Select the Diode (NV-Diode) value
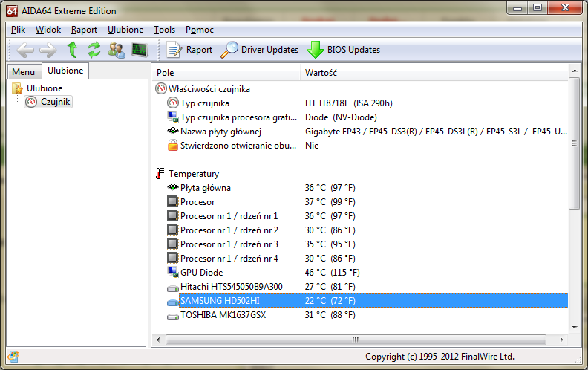Screen dimensions: 588x370 coord(341,117)
